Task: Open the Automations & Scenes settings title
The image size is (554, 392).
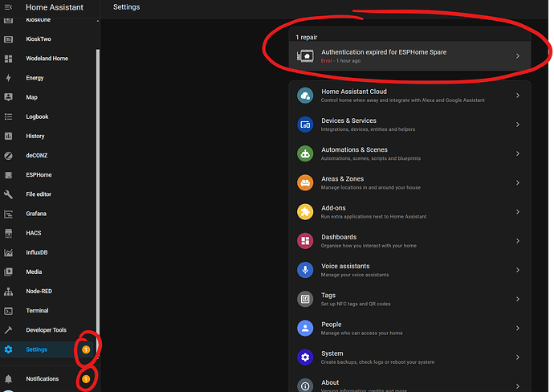Action: pyautogui.click(x=354, y=150)
